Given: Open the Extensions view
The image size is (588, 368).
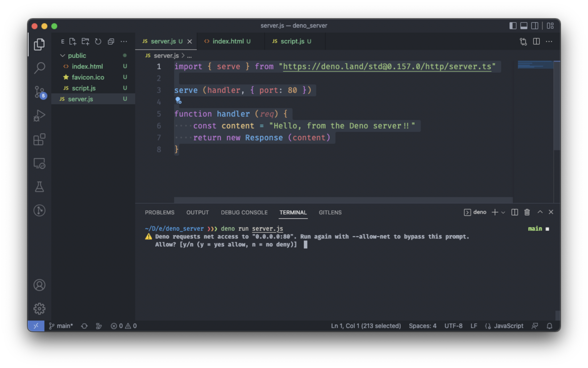Looking at the screenshot, I should (39, 139).
